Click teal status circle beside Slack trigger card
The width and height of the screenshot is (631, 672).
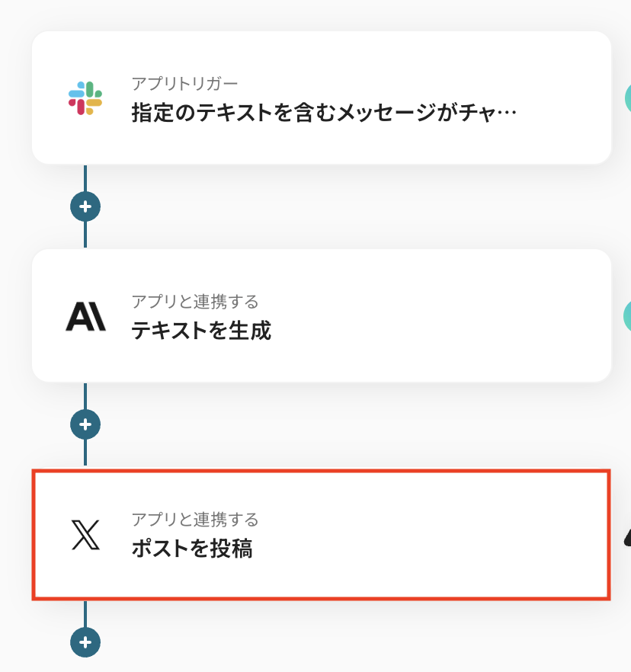pyautogui.click(x=627, y=98)
